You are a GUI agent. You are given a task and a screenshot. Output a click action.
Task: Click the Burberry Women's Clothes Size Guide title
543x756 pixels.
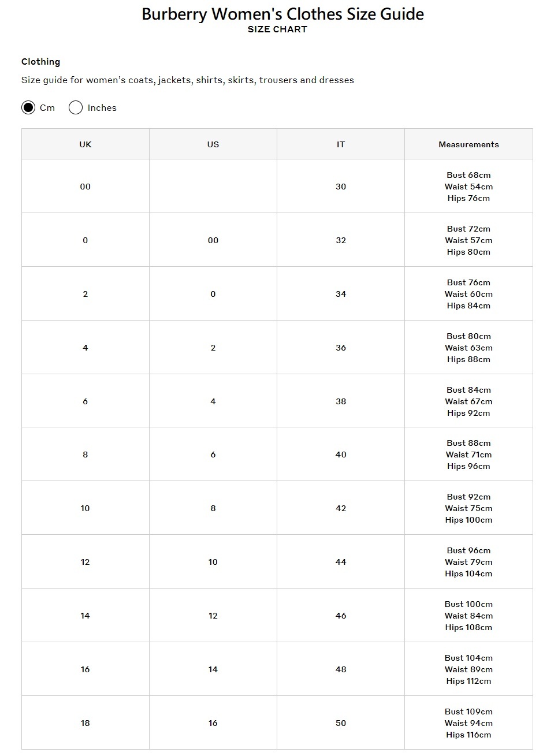coord(282,14)
